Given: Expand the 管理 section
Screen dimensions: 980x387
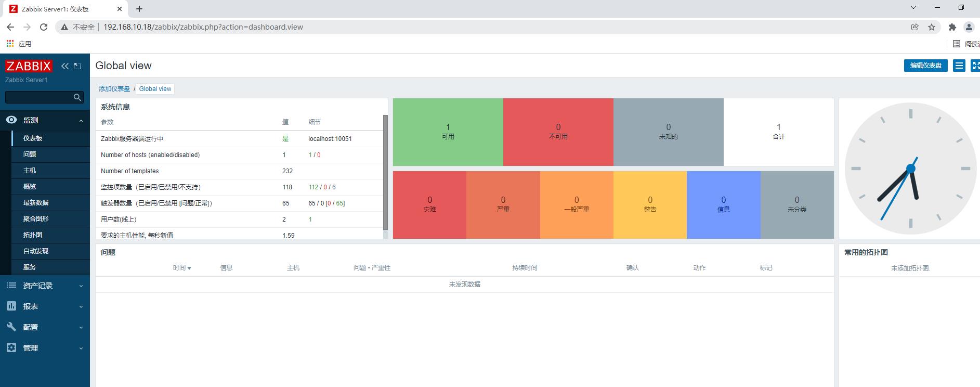Looking at the screenshot, I should click(x=45, y=348).
